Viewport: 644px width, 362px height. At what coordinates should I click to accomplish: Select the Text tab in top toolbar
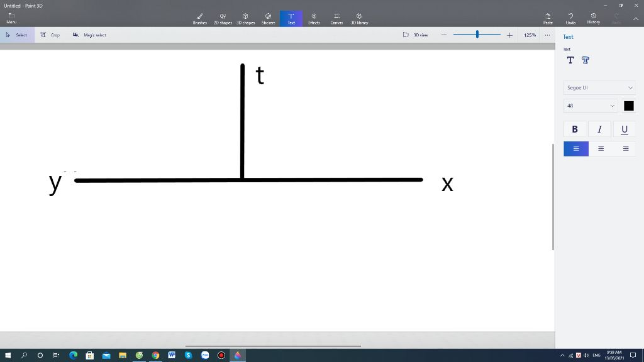click(291, 19)
